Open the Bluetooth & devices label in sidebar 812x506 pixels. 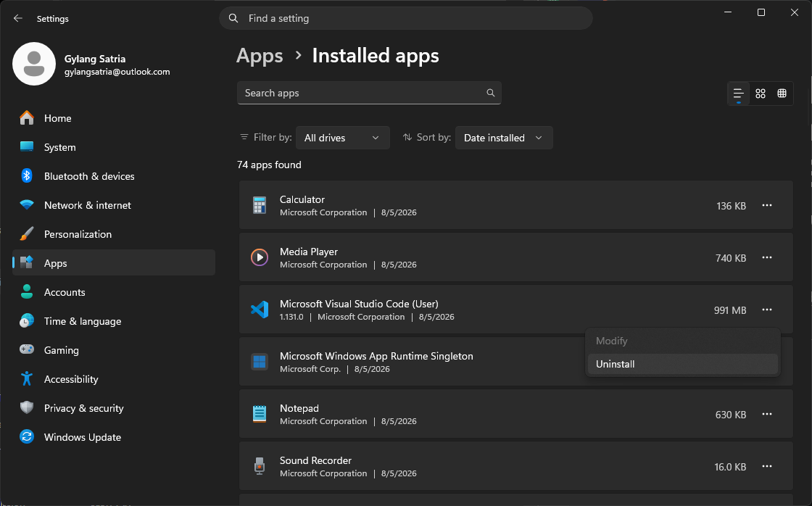point(89,176)
